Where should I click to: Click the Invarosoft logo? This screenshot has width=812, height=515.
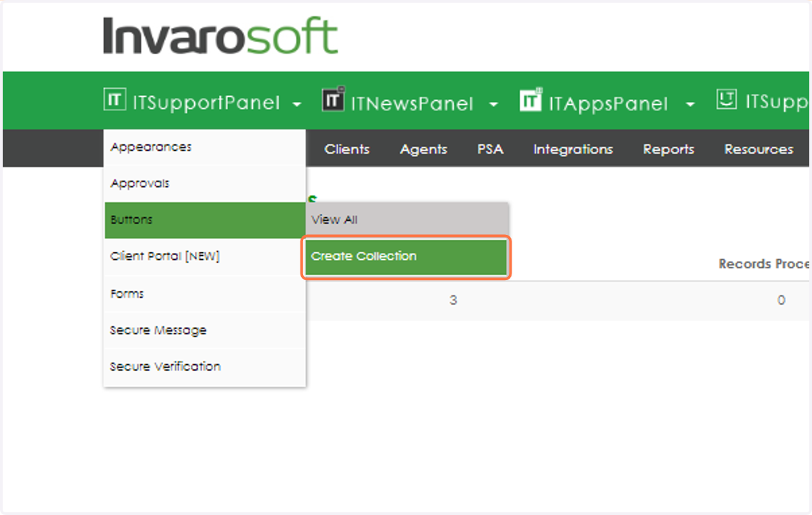(x=221, y=37)
